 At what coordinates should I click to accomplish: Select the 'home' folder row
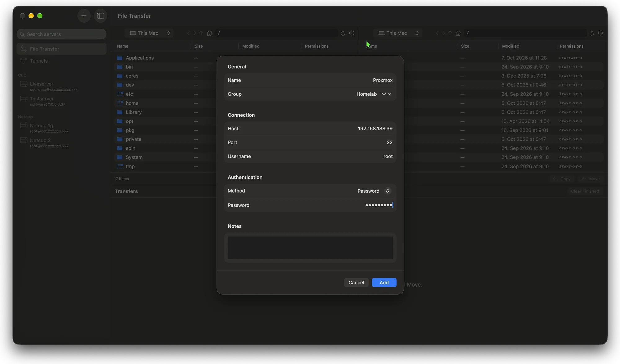point(166,103)
